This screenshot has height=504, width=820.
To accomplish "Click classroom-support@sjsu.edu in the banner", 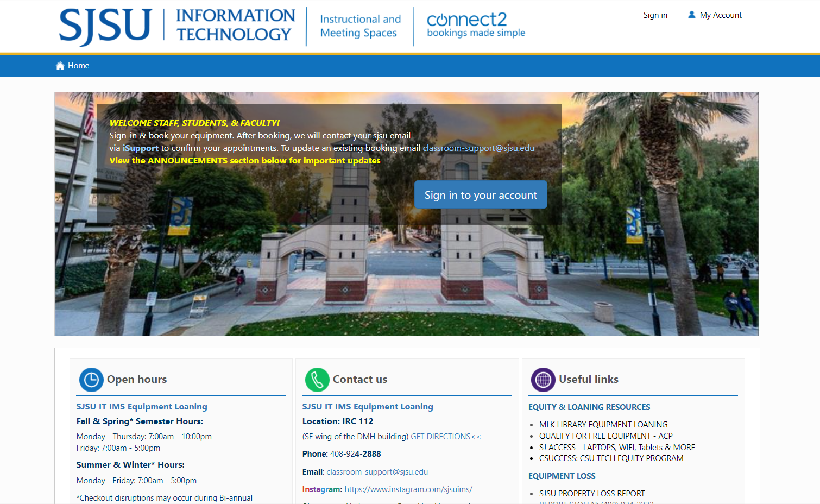I will coord(478,148).
